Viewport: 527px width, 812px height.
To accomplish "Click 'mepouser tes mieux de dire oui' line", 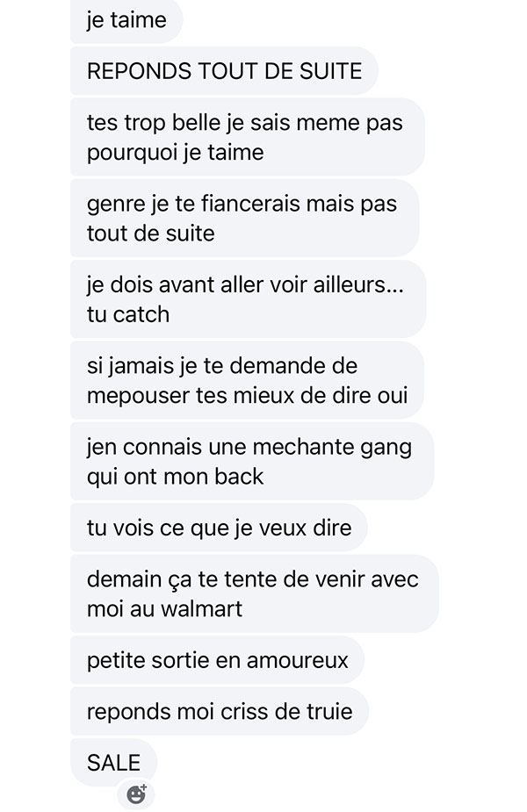I will coord(247,396).
